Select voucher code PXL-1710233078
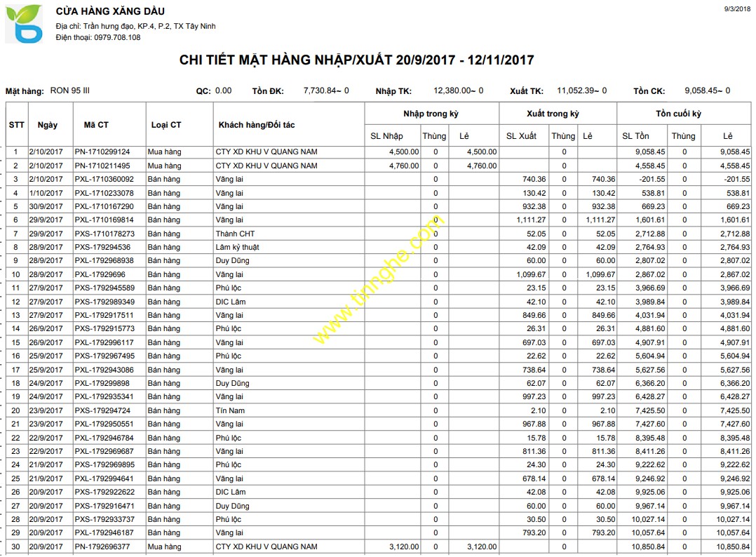 [104, 193]
